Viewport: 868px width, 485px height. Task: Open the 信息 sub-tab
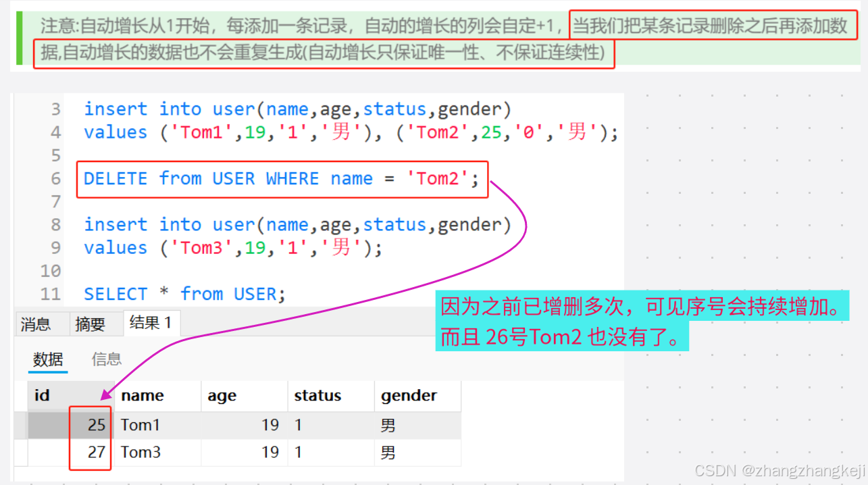106,359
